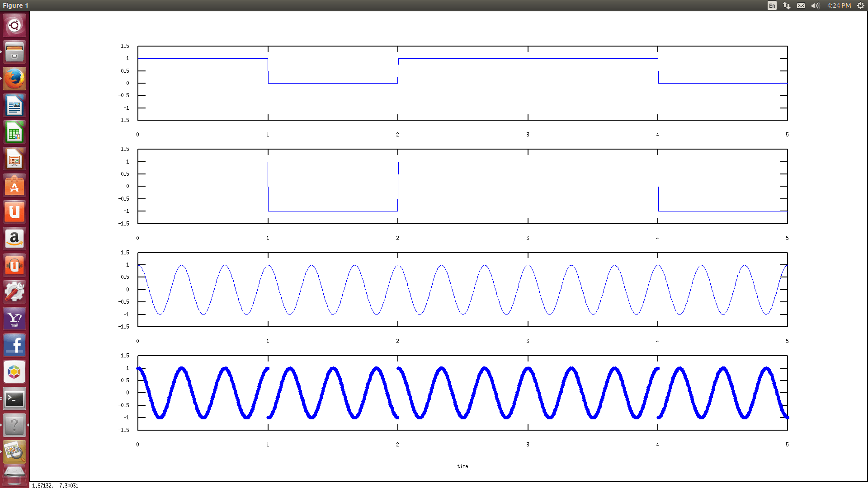The height and width of the screenshot is (488, 868).
Task: Open Amazon launcher icon
Action: pos(14,239)
